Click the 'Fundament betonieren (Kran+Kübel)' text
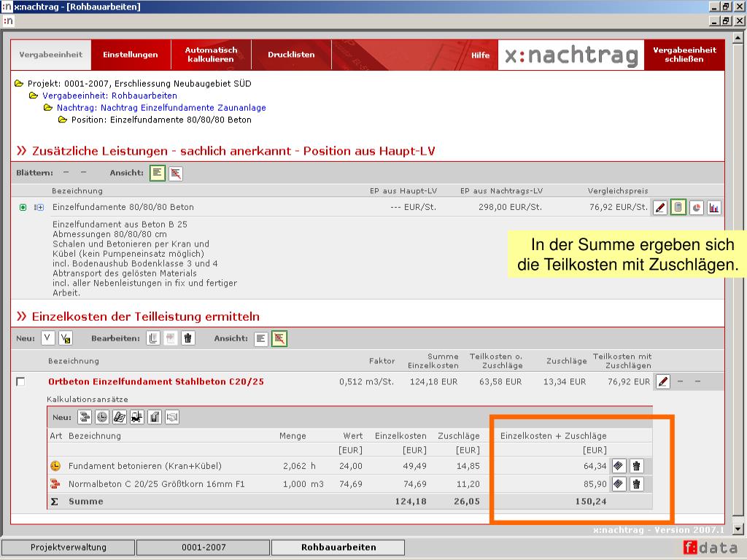This screenshot has width=747, height=560. click(145, 466)
